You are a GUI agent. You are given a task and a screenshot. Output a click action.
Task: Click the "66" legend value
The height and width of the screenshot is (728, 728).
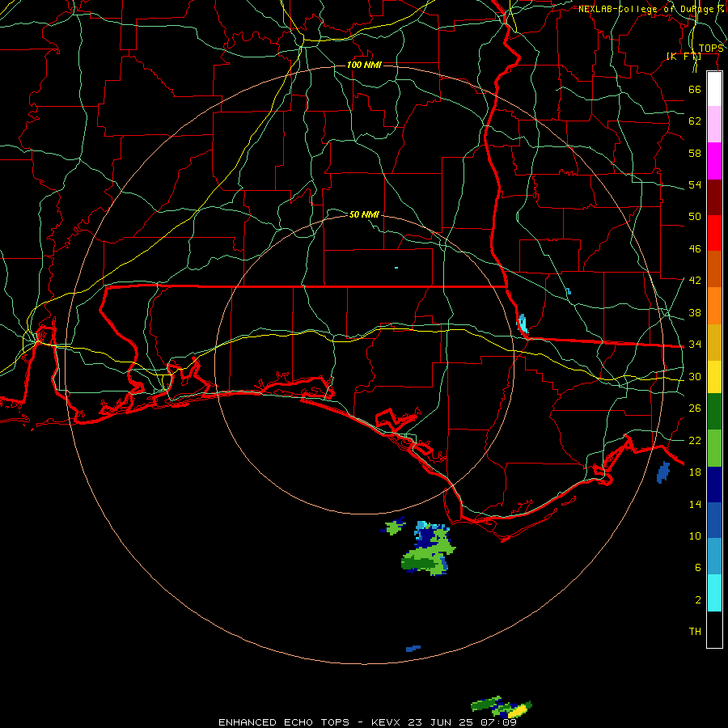pyautogui.click(x=695, y=89)
